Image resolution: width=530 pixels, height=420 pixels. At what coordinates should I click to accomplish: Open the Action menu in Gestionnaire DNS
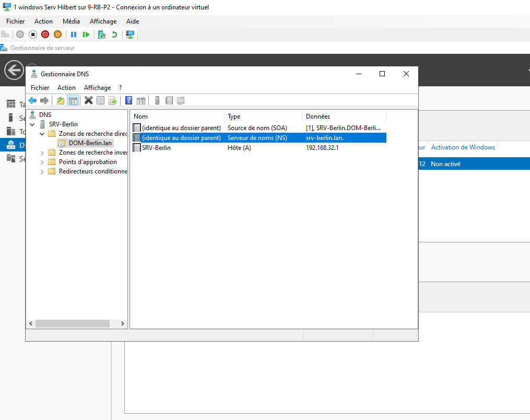[x=66, y=88]
